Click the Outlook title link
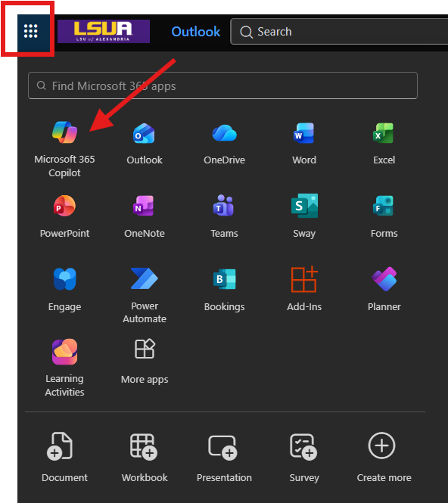The image size is (448, 503). click(x=196, y=32)
